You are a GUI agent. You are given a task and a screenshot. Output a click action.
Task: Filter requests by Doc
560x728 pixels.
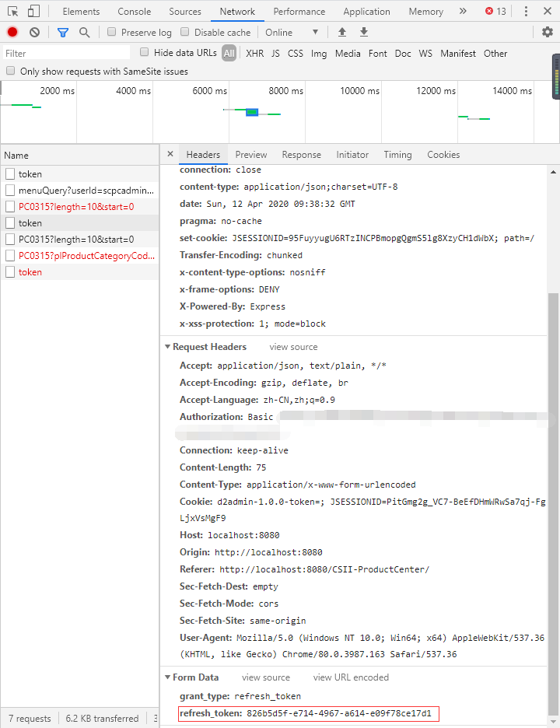pos(403,54)
